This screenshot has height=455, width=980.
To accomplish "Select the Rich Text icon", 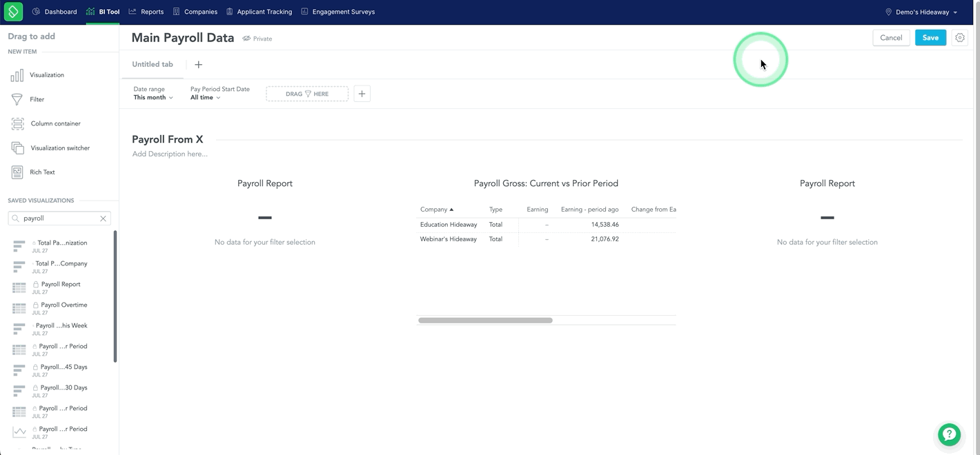I will [x=17, y=172].
